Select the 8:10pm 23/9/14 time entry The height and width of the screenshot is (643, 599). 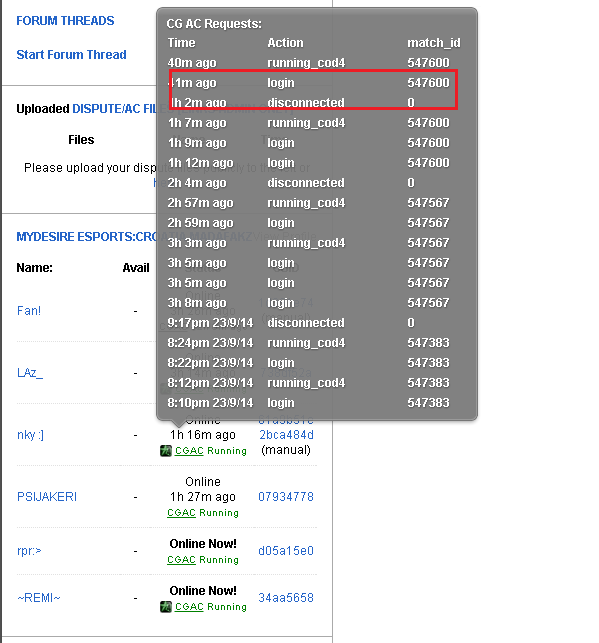point(210,403)
